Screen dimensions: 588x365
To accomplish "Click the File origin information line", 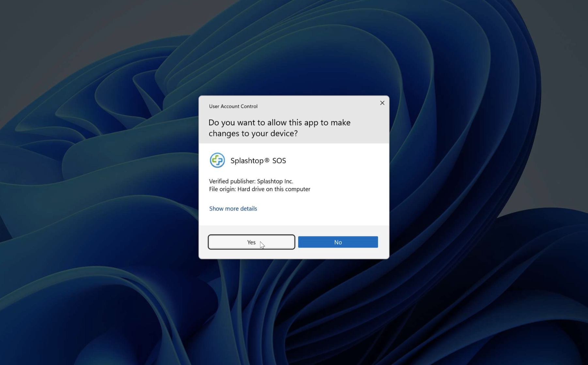I will 259,189.
